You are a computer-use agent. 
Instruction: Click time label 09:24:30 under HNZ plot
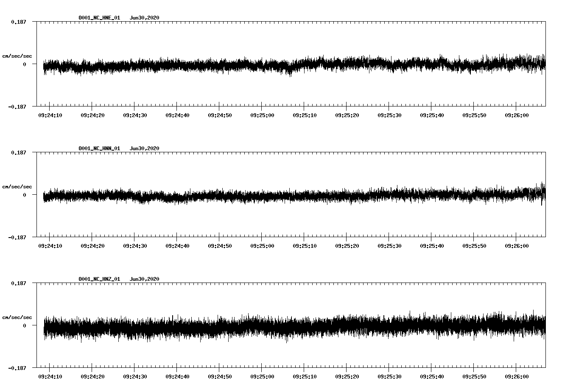pos(135,376)
